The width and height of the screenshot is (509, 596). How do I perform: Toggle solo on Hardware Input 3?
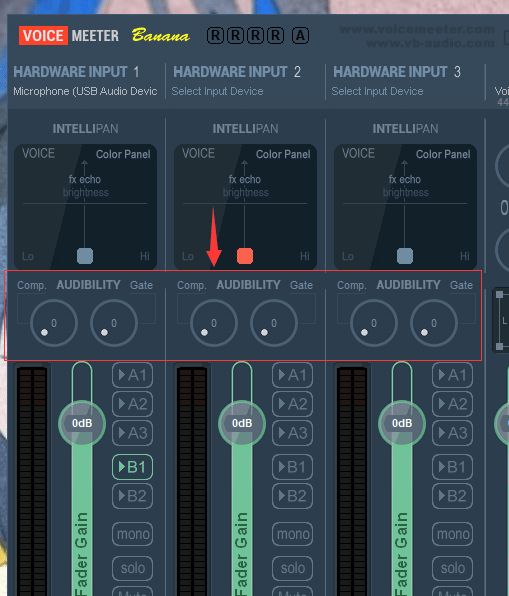[453, 568]
